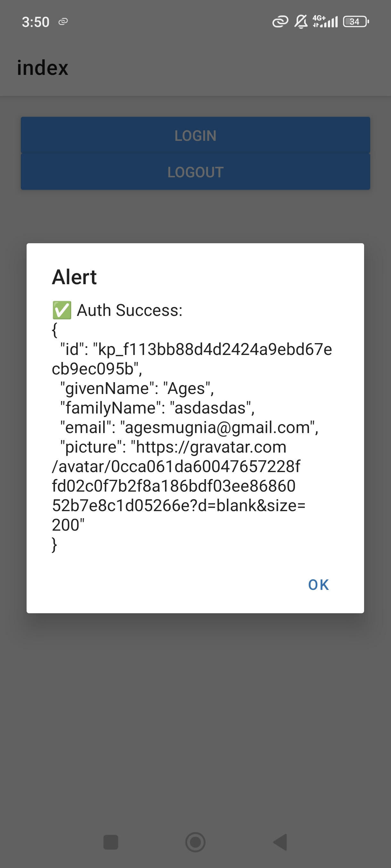Tap the muted bell notification icon
The height and width of the screenshot is (868, 391).
[x=301, y=21]
